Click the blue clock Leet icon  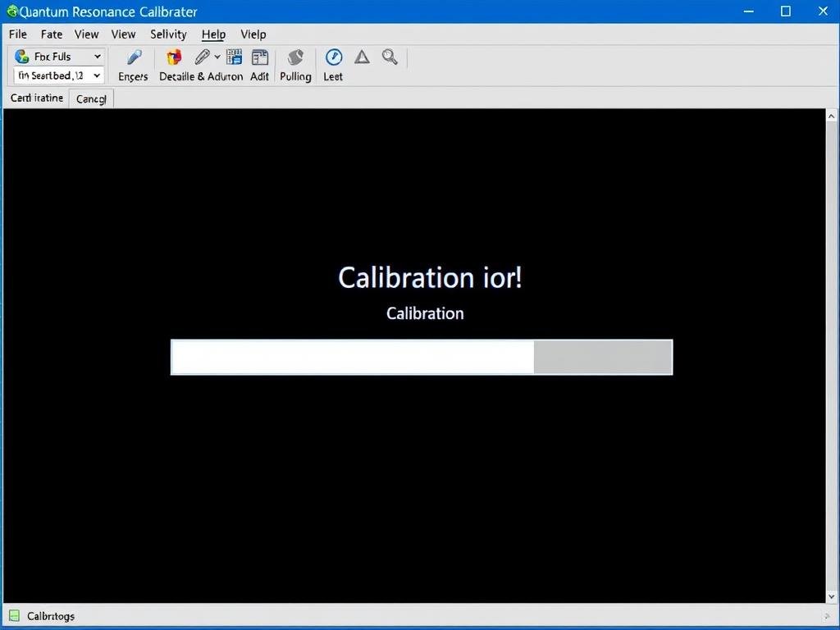(333, 57)
